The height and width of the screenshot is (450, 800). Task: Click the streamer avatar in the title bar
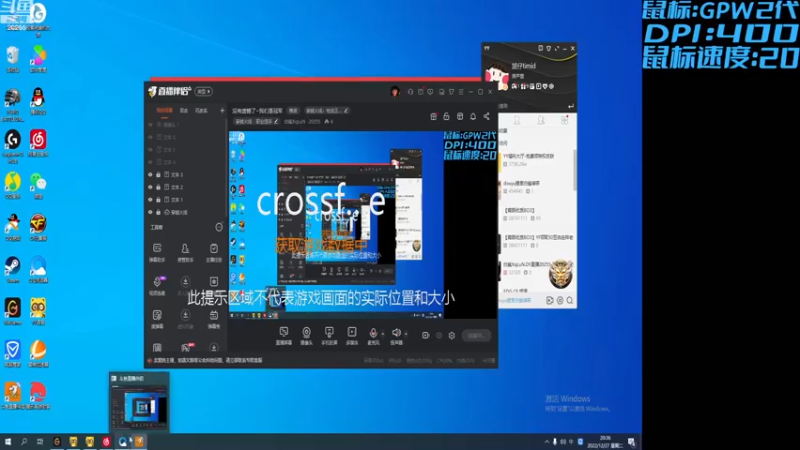tap(395, 92)
